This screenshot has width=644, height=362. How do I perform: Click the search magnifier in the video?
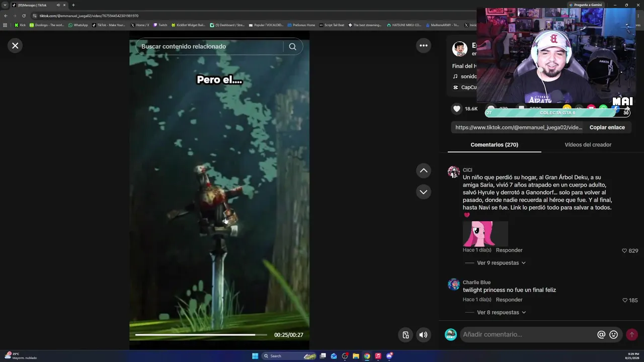292,46
